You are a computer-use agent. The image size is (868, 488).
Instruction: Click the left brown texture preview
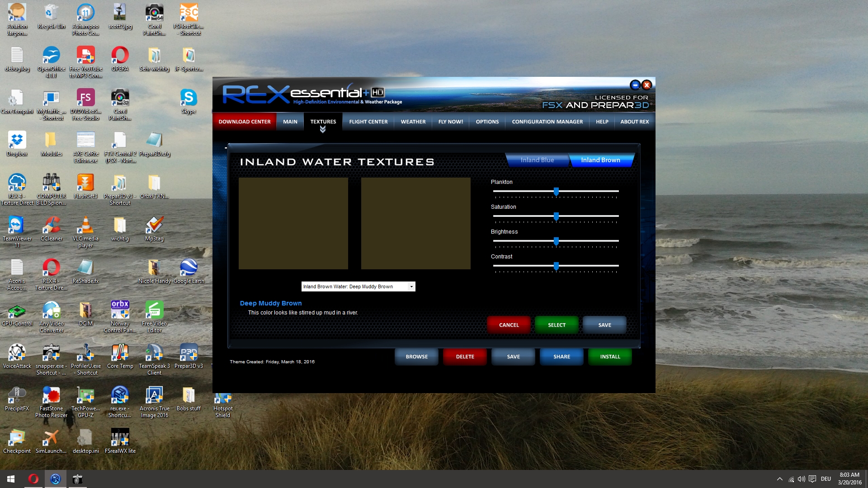293,224
